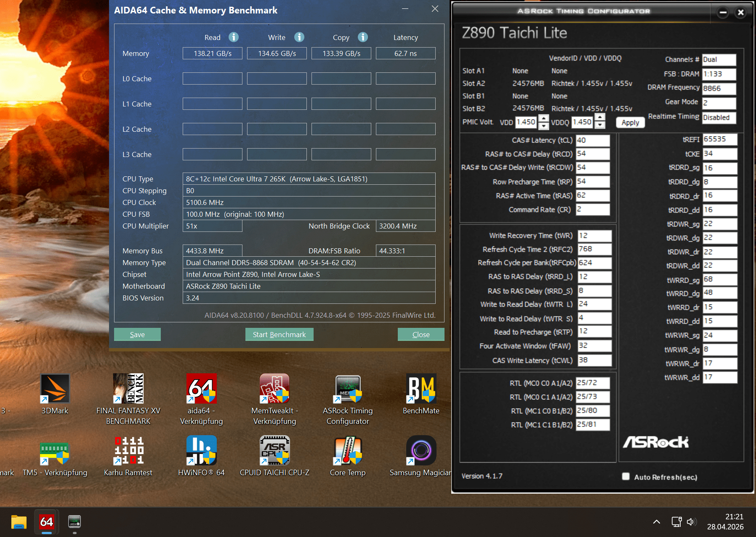Launch Final Fantasy XV Benchmark shortcut

point(128,399)
